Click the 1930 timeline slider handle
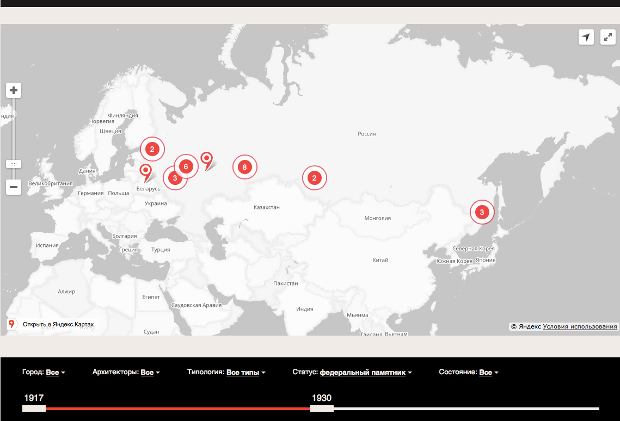This screenshot has width=620, height=421. (322, 407)
